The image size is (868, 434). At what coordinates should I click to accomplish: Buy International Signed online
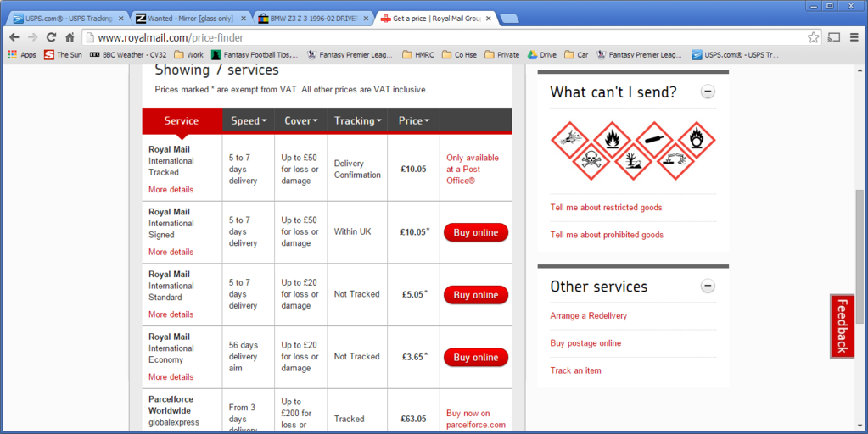476,233
